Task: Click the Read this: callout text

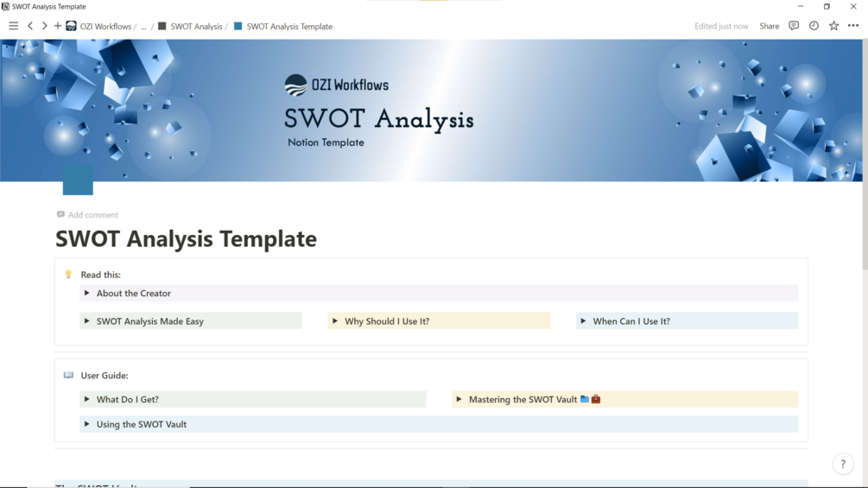Action: (x=101, y=275)
